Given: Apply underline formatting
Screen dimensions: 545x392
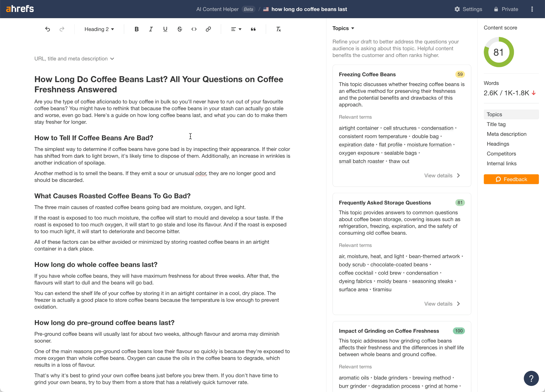Looking at the screenshot, I should tap(165, 29).
